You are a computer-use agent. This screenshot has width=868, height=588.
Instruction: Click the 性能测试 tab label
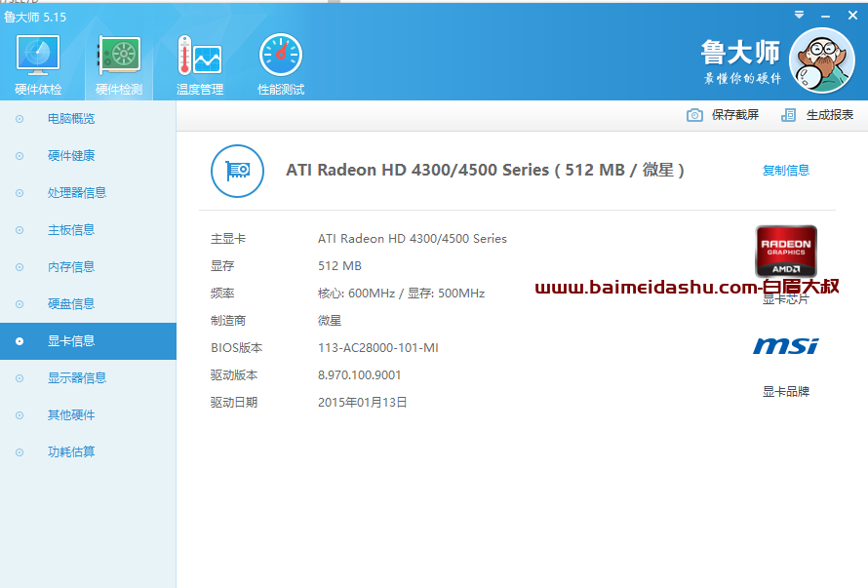[x=281, y=89]
